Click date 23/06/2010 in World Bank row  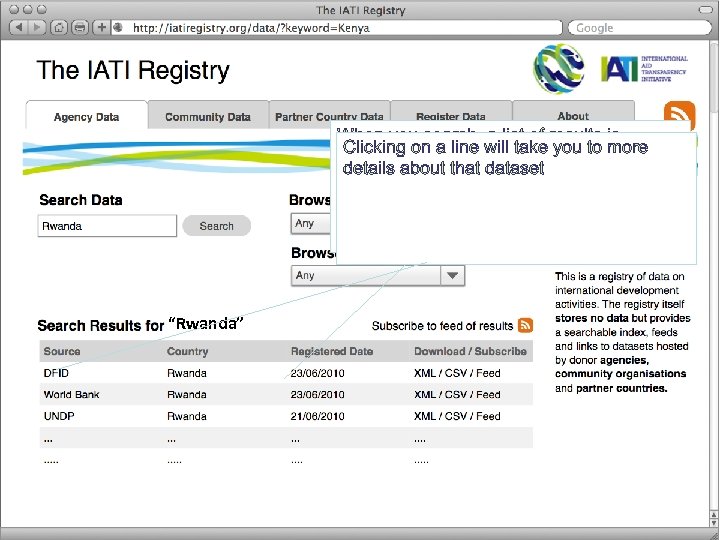point(317,394)
